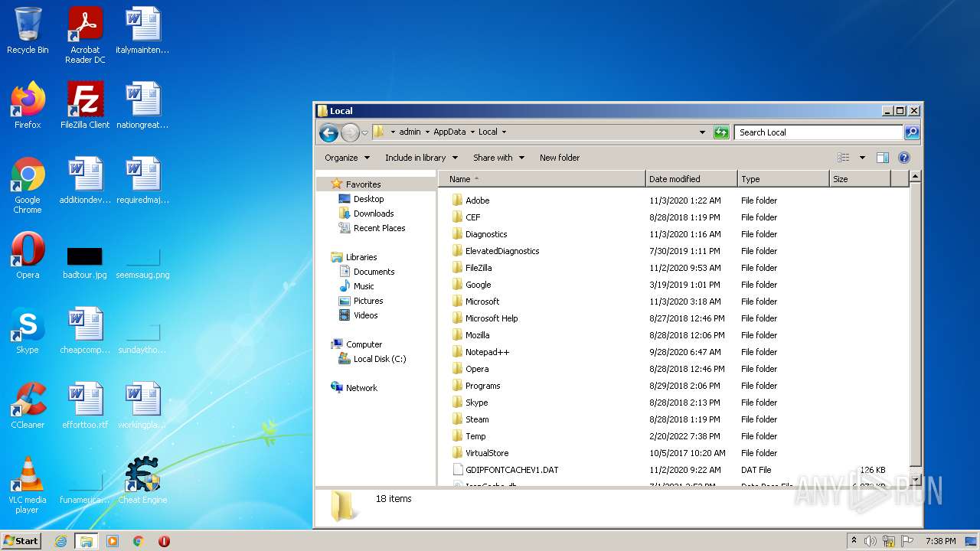Sort by the Size column header
Screen dimensions: 980x551
tap(860, 179)
